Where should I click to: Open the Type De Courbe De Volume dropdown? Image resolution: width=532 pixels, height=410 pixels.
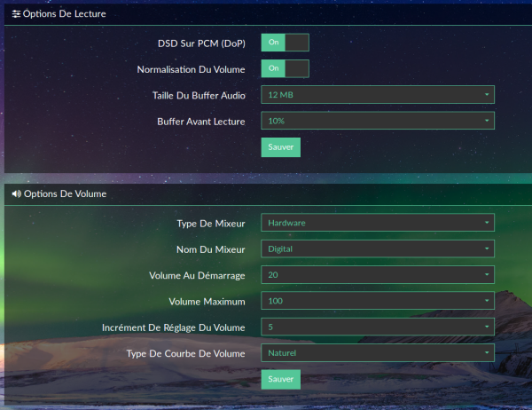(378, 353)
